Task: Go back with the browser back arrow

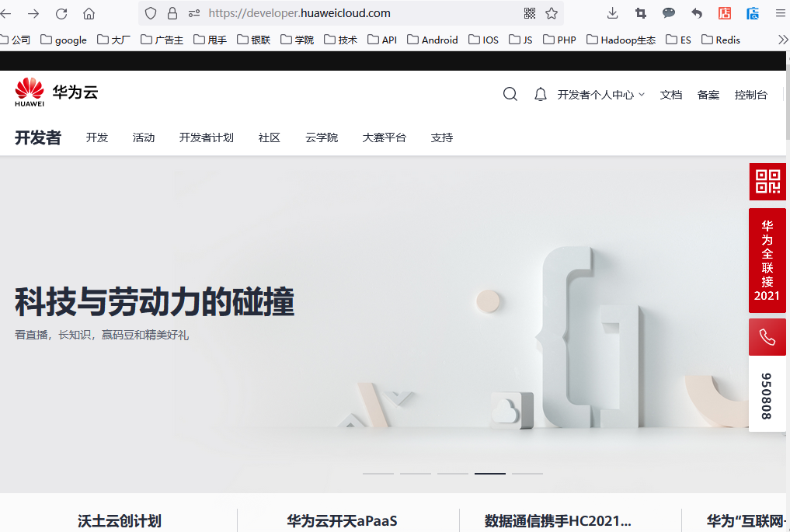Action: pyautogui.click(x=5, y=14)
